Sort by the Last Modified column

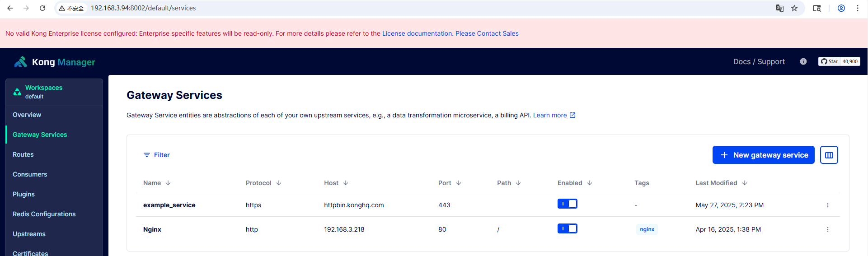(x=721, y=183)
